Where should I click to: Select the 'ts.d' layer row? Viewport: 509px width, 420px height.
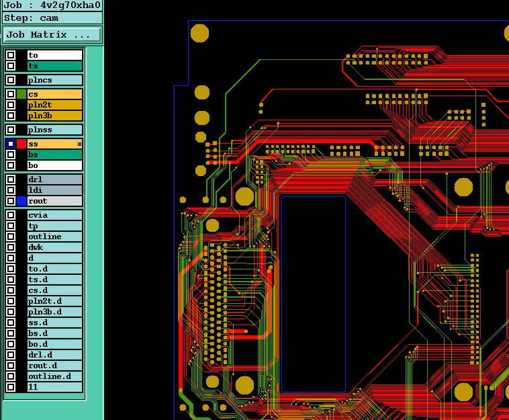pos(54,280)
